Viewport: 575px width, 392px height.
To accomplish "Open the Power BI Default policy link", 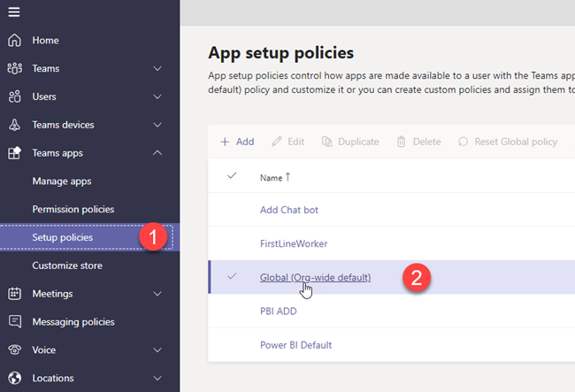I will 295,344.
